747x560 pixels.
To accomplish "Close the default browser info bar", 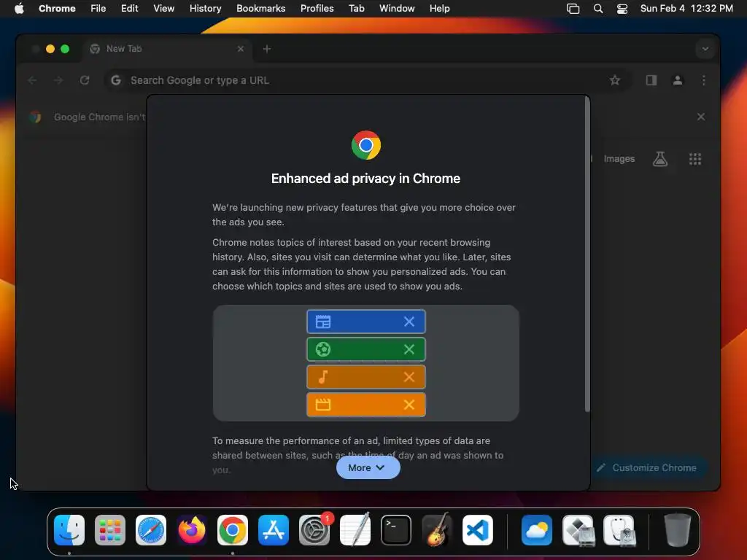I will pyautogui.click(x=701, y=117).
